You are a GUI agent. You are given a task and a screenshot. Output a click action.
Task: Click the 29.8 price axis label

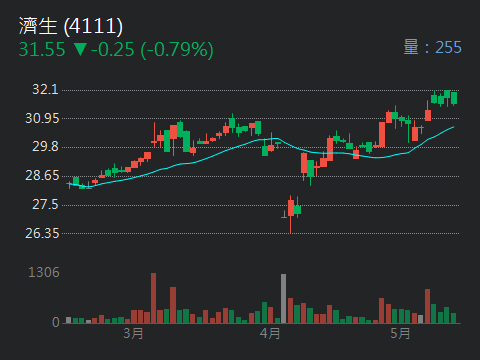[45, 147]
